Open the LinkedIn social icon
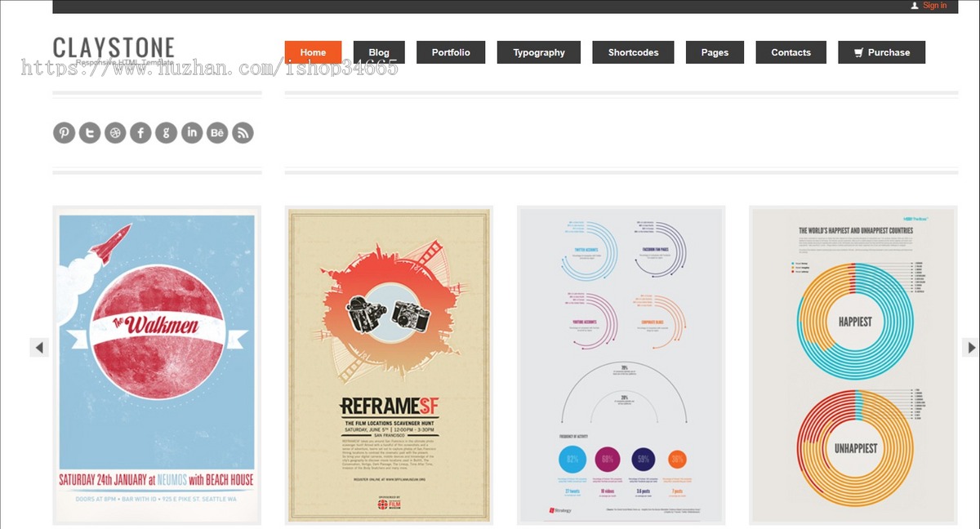Screen dimensions: 980x529 pos(192,132)
